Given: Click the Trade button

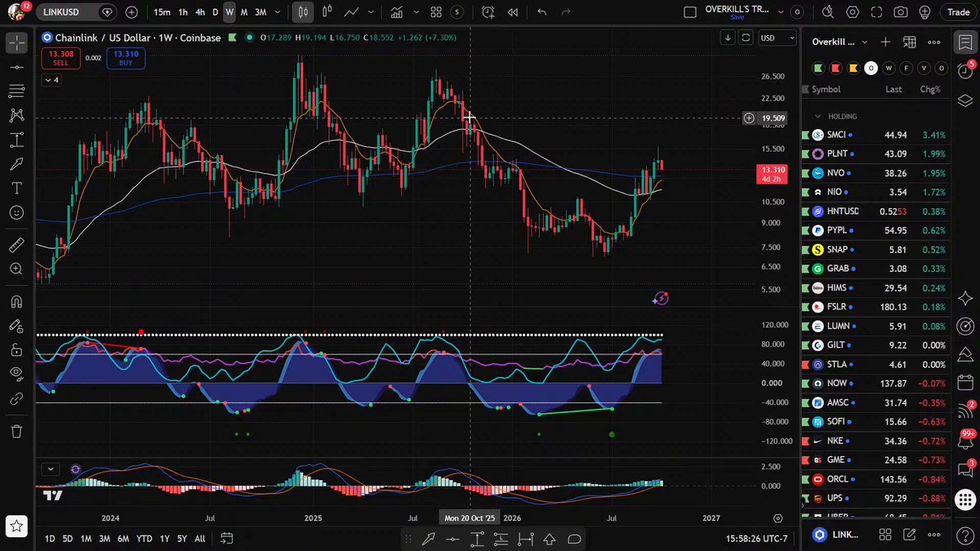Looking at the screenshot, I should click(x=957, y=12).
